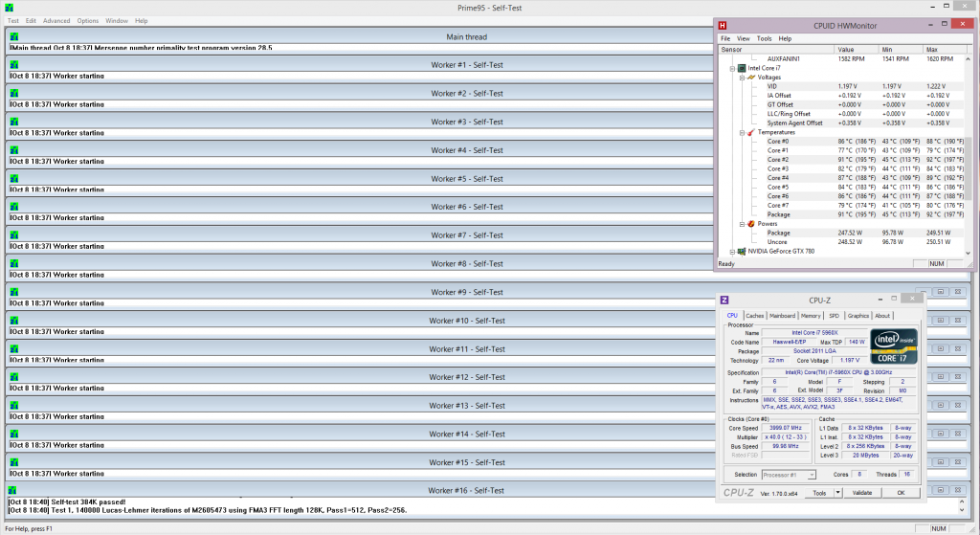980x535 pixels.
Task: Open the View menu in HWMonitor
Action: (x=743, y=38)
